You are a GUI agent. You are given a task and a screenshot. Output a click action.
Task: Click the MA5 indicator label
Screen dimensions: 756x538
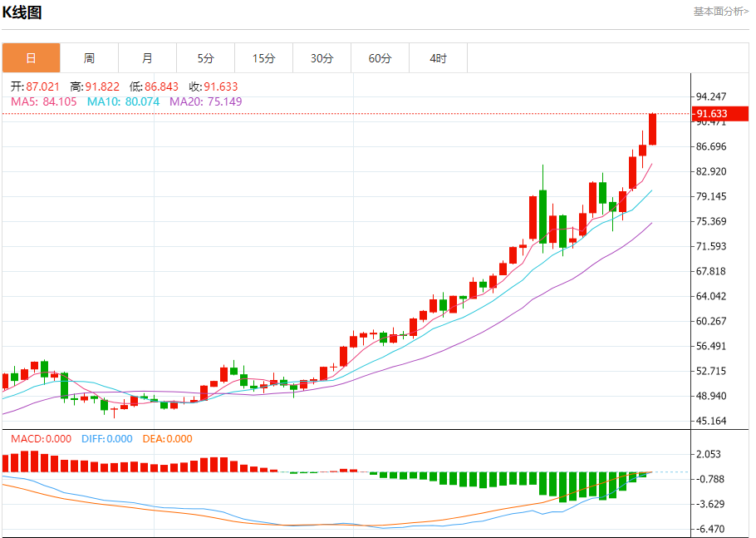point(43,101)
